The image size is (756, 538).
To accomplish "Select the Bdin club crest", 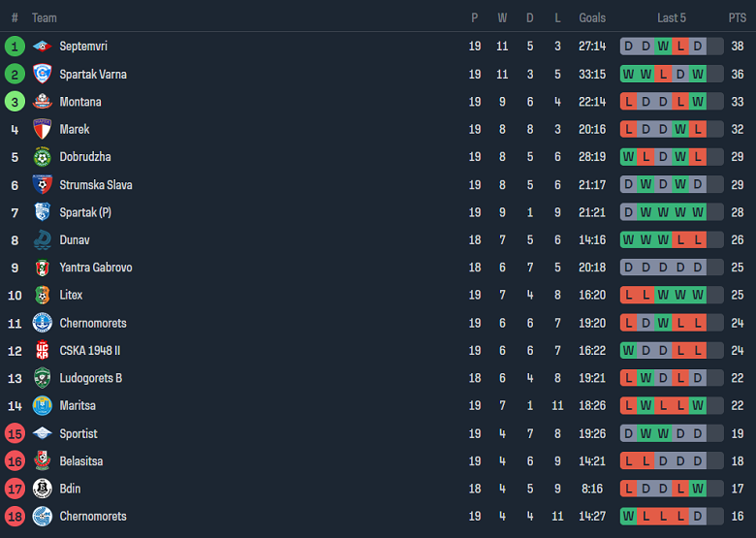I will 42,489.
